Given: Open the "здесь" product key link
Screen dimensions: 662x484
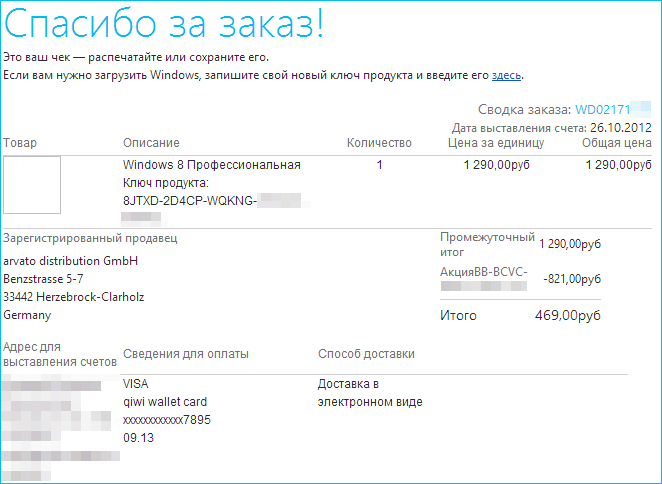Looking at the screenshot, I should [506, 75].
